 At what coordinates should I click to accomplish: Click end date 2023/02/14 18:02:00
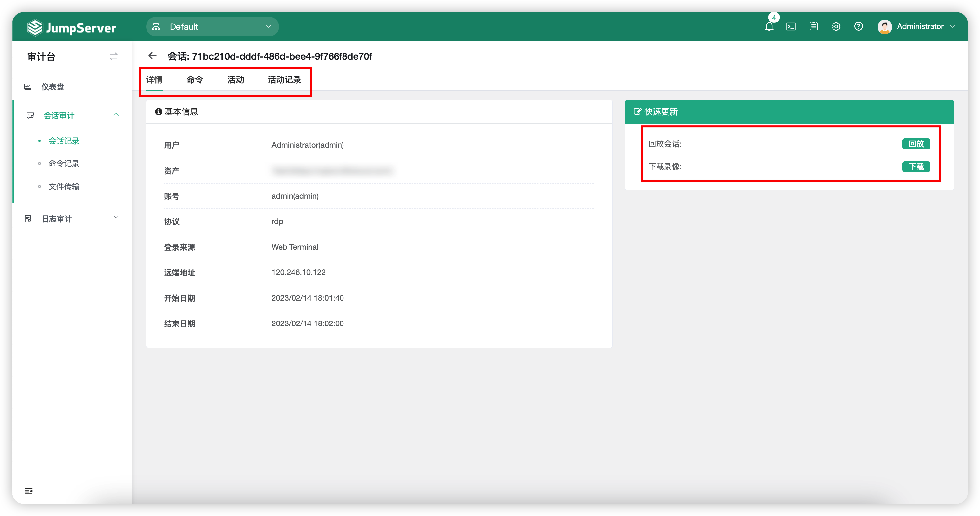(307, 323)
